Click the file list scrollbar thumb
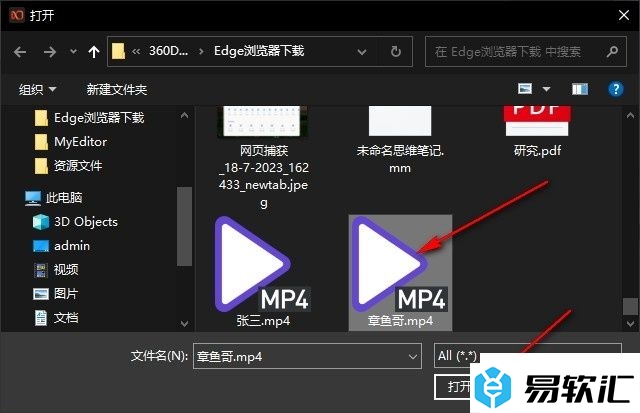This screenshot has height=413, width=640. (x=630, y=306)
